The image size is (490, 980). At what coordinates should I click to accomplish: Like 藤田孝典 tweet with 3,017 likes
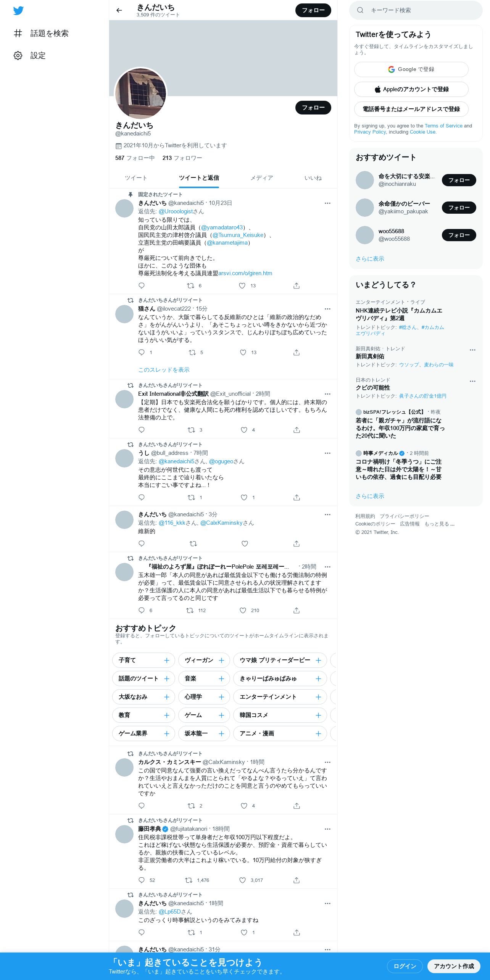pyautogui.click(x=242, y=880)
